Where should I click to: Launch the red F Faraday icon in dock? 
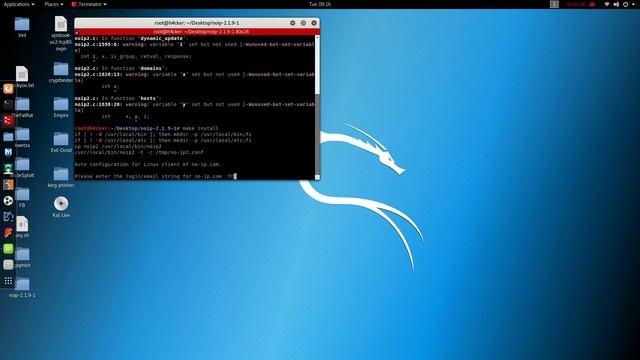(x=8, y=233)
